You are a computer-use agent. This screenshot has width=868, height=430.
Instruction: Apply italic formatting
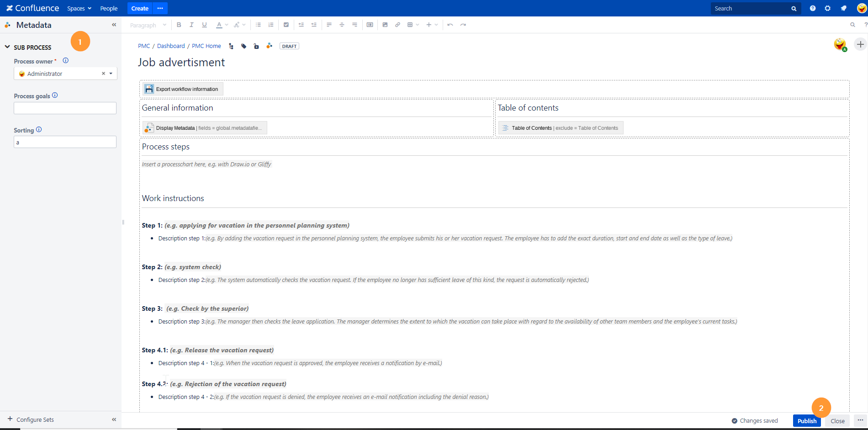point(191,25)
